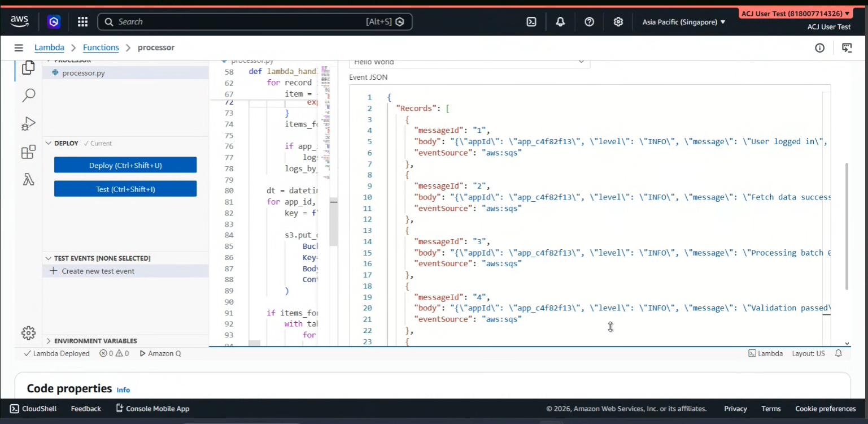Image resolution: width=868 pixels, height=424 pixels.
Task: Select the Explorer files icon in activity bar
Action: 28,68
